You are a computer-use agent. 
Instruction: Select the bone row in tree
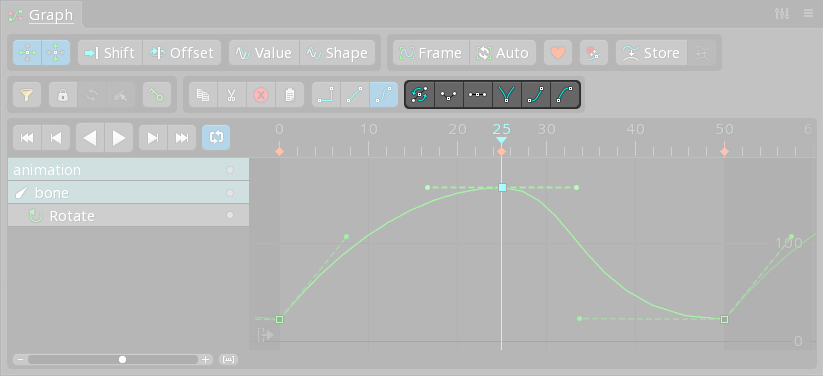(129, 193)
